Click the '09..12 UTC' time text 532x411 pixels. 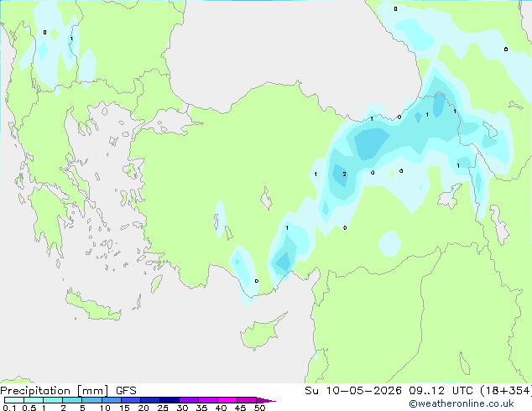pyautogui.click(x=441, y=391)
